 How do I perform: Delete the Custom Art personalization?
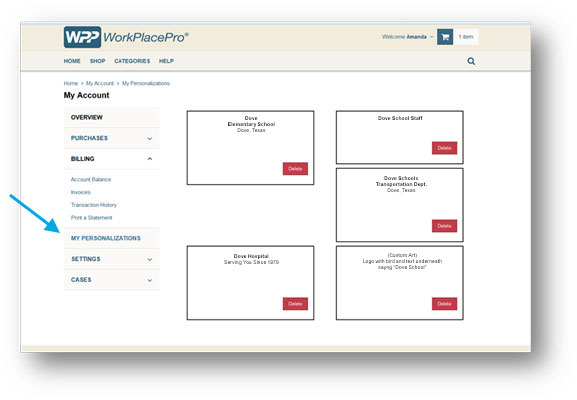[x=444, y=304]
